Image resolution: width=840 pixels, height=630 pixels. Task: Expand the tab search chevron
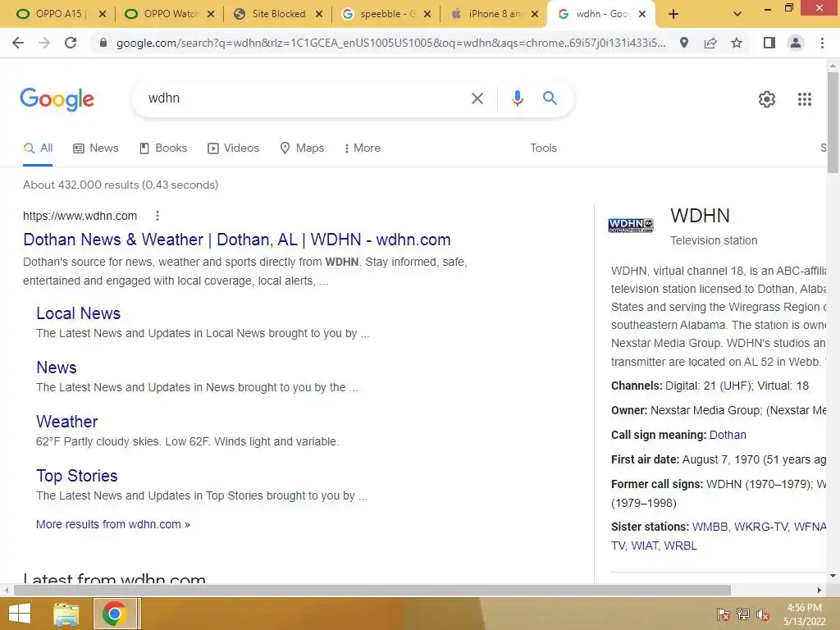[737, 15]
